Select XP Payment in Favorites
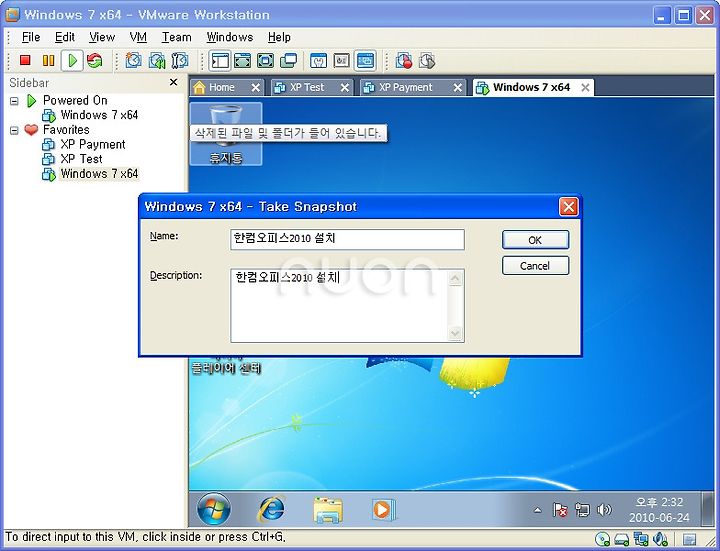Screen dimensions: 720x551 click(93, 144)
